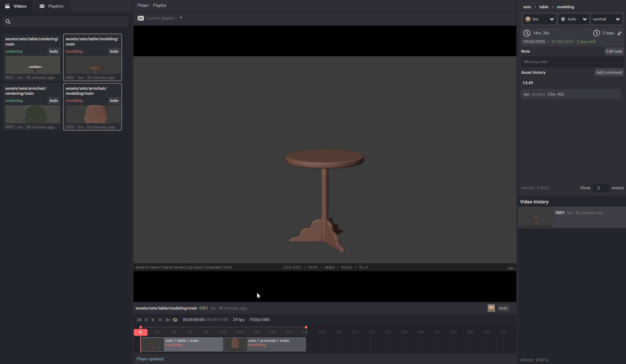The width and height of the screenshot is (626, 364).
Task: Click the search magnifier icon
Action: pyautogui.click(x=8, y=22)
